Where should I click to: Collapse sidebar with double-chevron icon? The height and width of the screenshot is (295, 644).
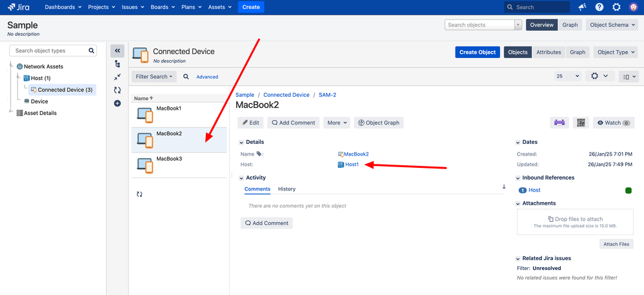(117, 51)
